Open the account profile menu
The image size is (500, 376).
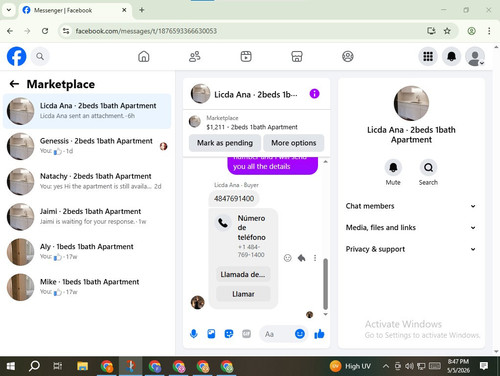click(475, 56)
